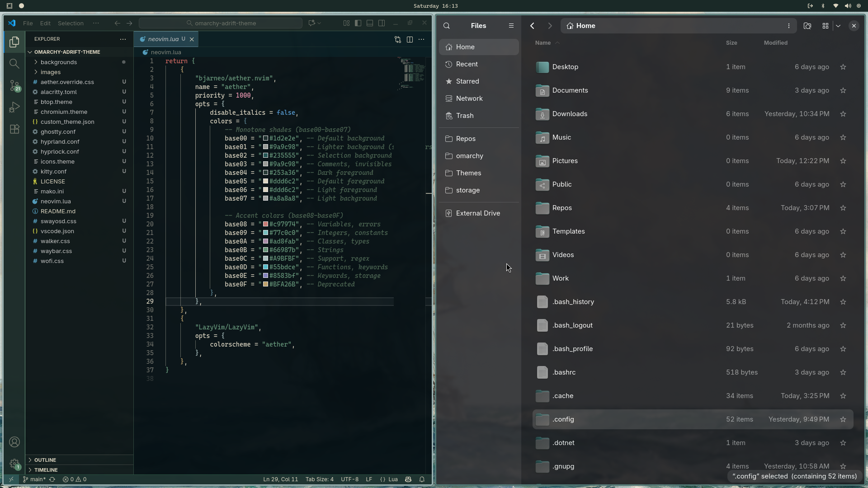Viewport: 868px width, 488px height.
Task: Star the Downloads folder
Action: coord(843,114)
